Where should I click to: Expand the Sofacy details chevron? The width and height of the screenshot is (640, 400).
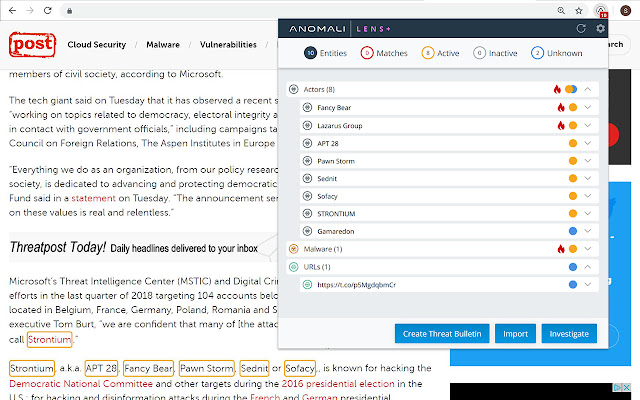tap(588, 196)
